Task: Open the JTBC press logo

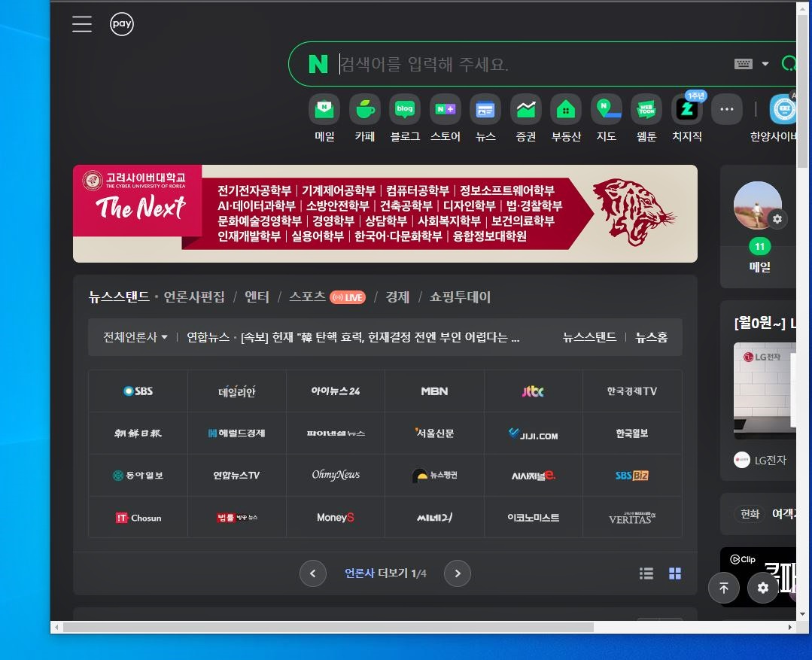Action: tap(533, 391)
